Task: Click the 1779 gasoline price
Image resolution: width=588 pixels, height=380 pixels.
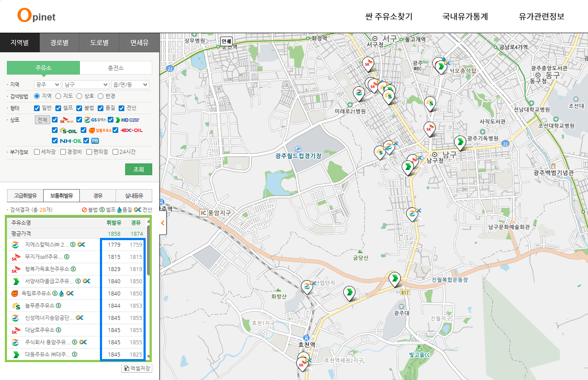Action: tap(114, 244)
